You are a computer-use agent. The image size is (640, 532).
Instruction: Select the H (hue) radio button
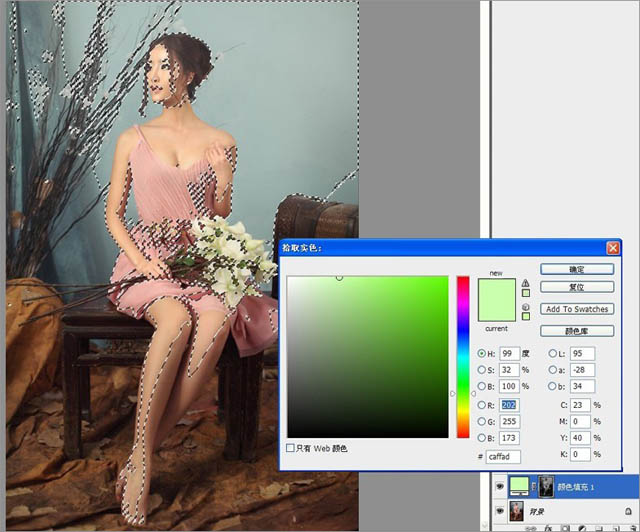(482, 354)
